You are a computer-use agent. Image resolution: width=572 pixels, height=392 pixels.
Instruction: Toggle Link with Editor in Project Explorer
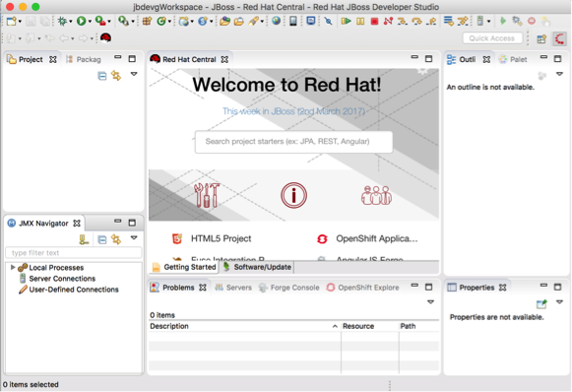pos(116,76)
